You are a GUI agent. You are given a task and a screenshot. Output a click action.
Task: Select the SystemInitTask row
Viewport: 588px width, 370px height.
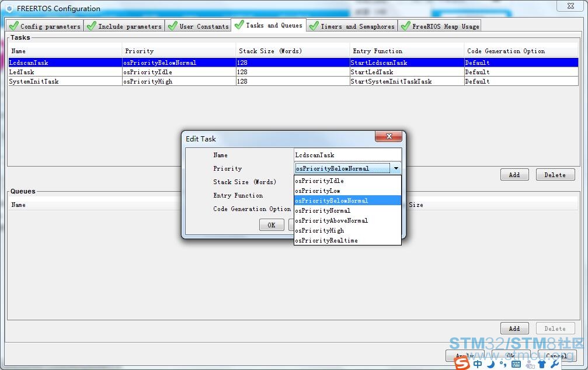pos(293,81)
